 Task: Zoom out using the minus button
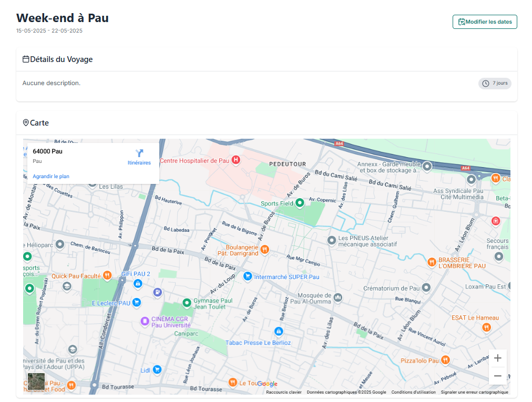tap(497, 376)
